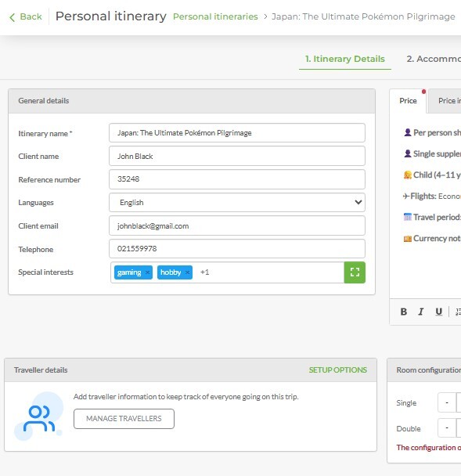Viewport: 461px width, 476px height.
Task: Click the 'Flights:' price line
Action: 431,197
